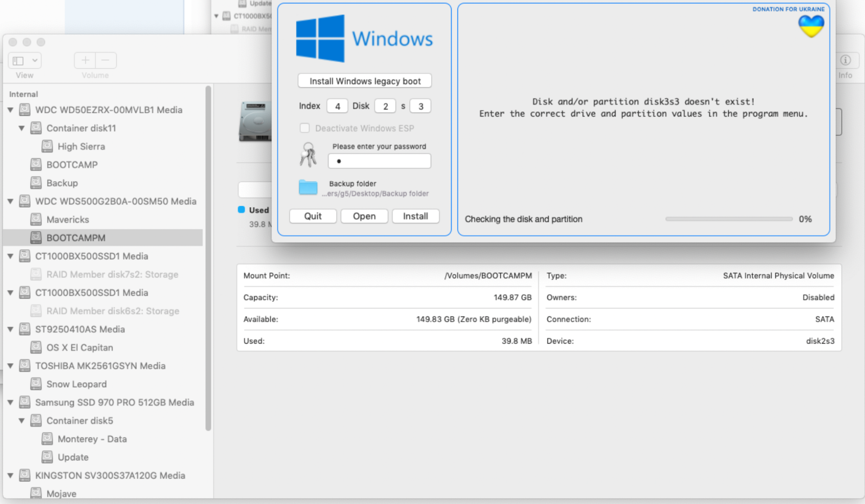The height and width of the screenshot is (504, 865).
Task: Collapse the CT1000BX500SSD1 Media above RAID disk6s2
Action: point(10,293)
